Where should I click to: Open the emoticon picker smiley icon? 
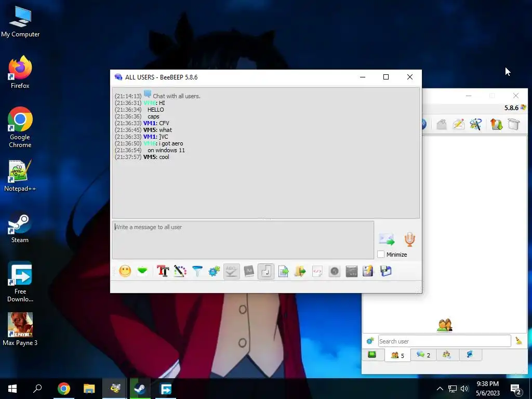[125, 271]
